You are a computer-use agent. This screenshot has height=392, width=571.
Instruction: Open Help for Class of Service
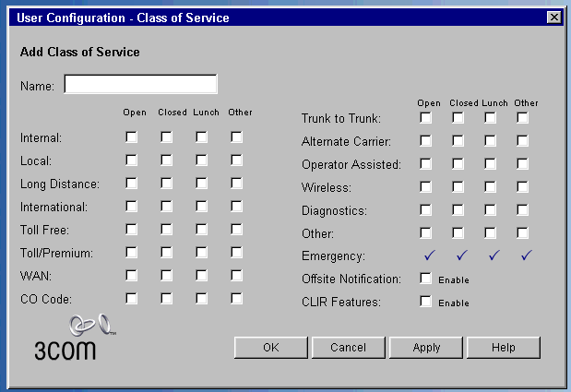point(504,348)
